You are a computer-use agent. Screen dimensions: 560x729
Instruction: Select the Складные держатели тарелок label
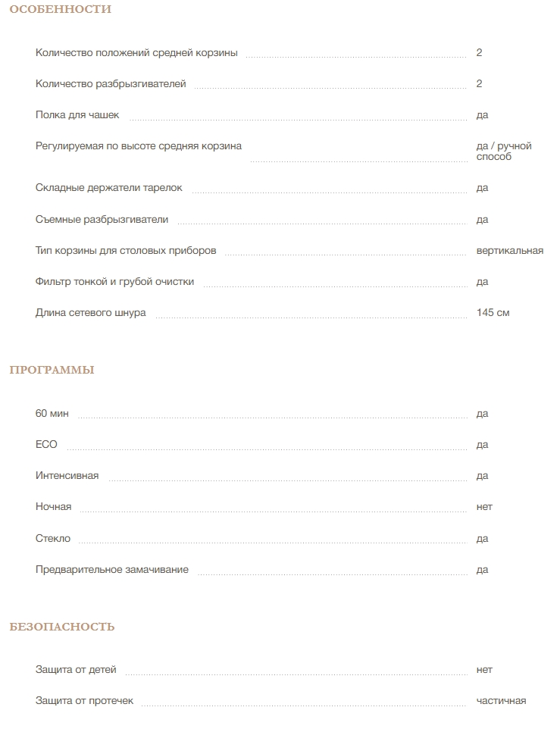tap(109, 188)
